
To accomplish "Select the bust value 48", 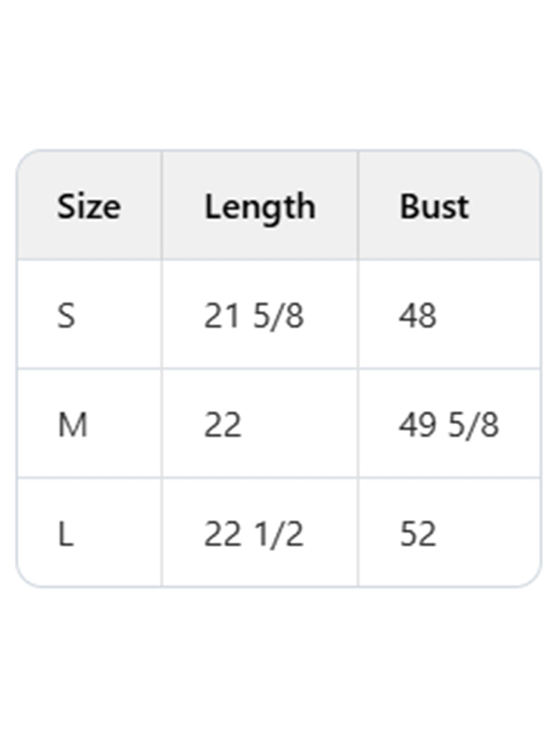I will click(418, 316).
